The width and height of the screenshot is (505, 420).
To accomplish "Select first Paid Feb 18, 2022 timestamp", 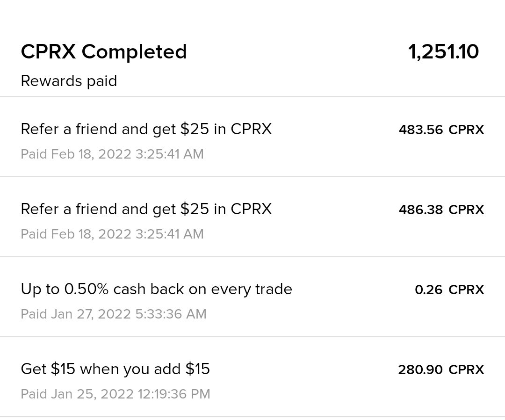I will 112,154.
